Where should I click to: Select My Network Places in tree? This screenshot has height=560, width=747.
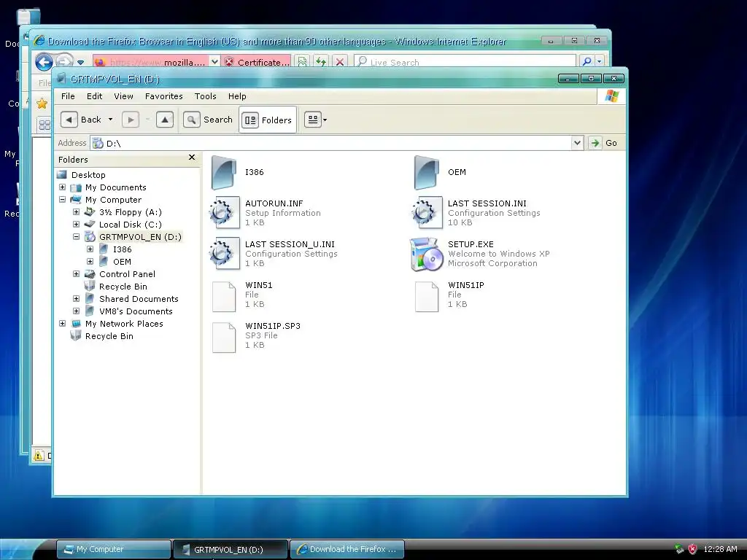click(124, 323)
